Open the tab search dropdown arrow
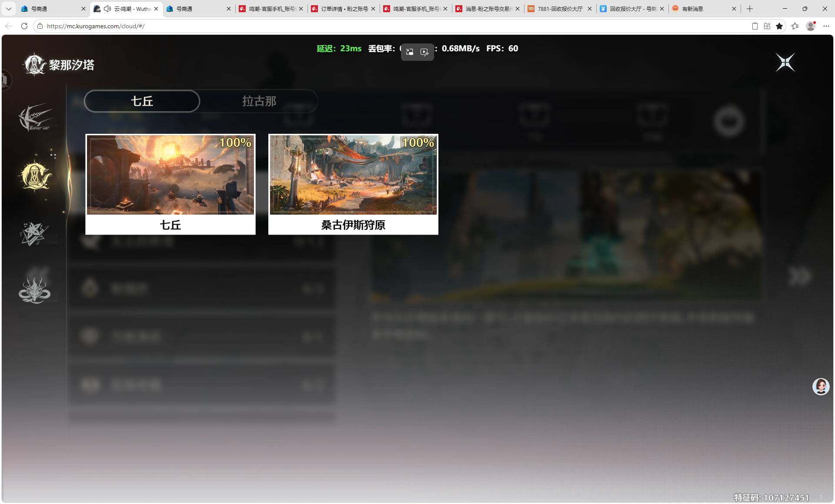Viewport: 835px width, 504px height. coord(8,9)
